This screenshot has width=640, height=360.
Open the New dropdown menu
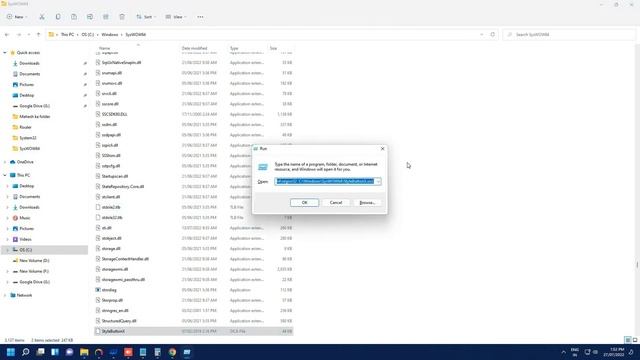point(17,17)
